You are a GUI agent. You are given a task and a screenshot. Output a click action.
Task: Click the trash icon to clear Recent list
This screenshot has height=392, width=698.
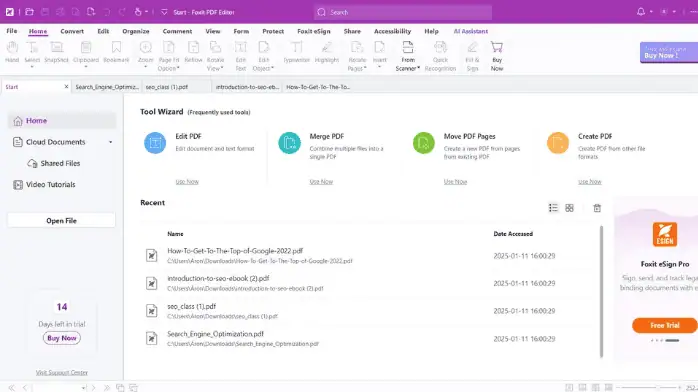click(597, 208)
